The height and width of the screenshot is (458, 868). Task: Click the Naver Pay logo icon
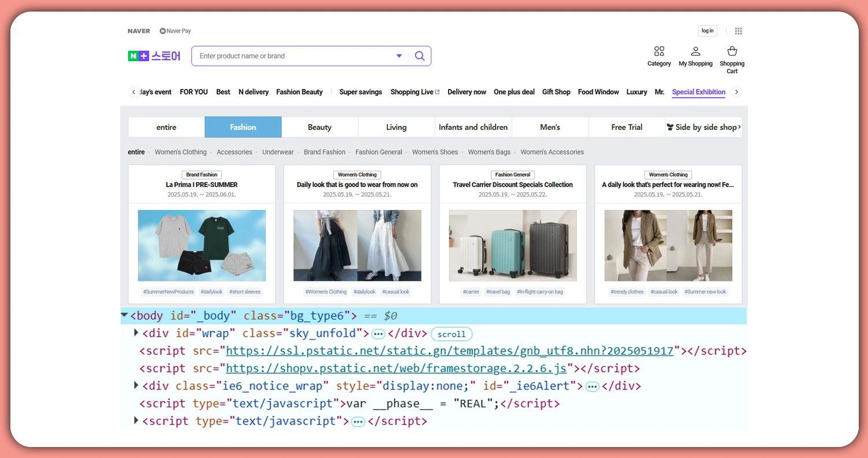pos(162,31)
